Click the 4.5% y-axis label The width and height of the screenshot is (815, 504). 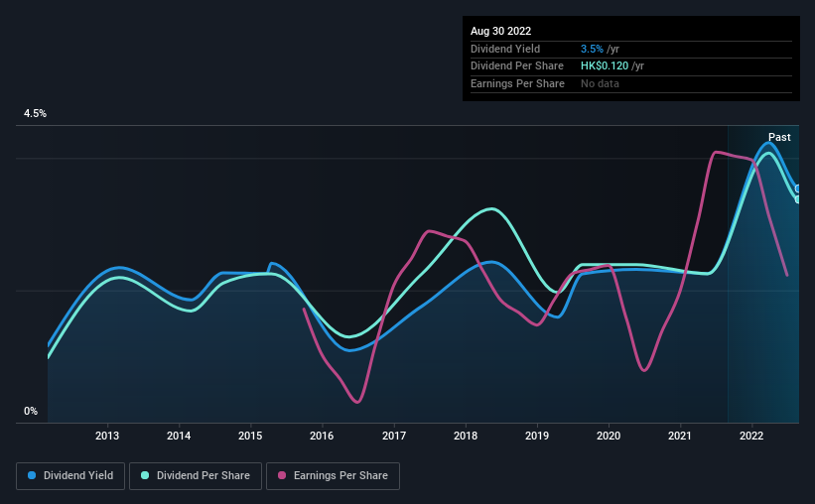(x=35, y=113)
